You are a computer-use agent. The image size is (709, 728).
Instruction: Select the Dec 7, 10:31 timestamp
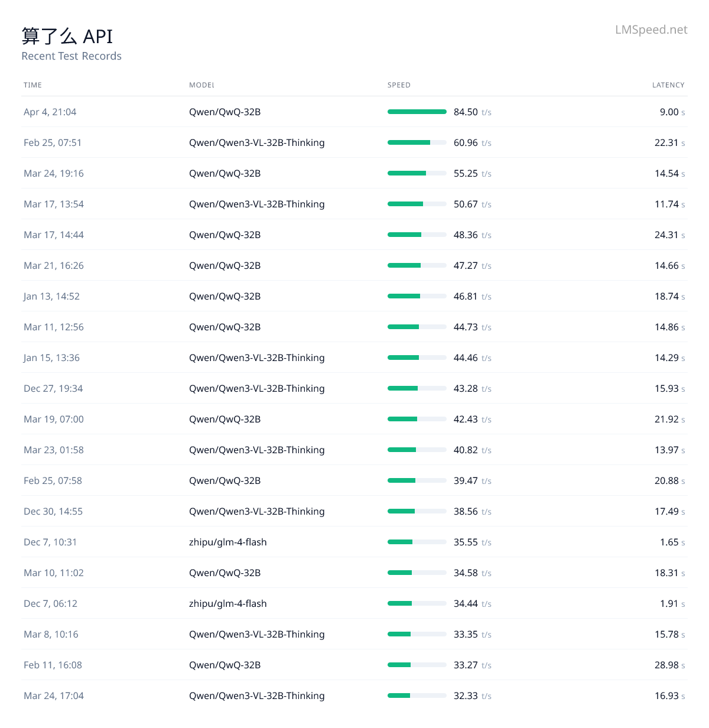click(x=50, y=542)
